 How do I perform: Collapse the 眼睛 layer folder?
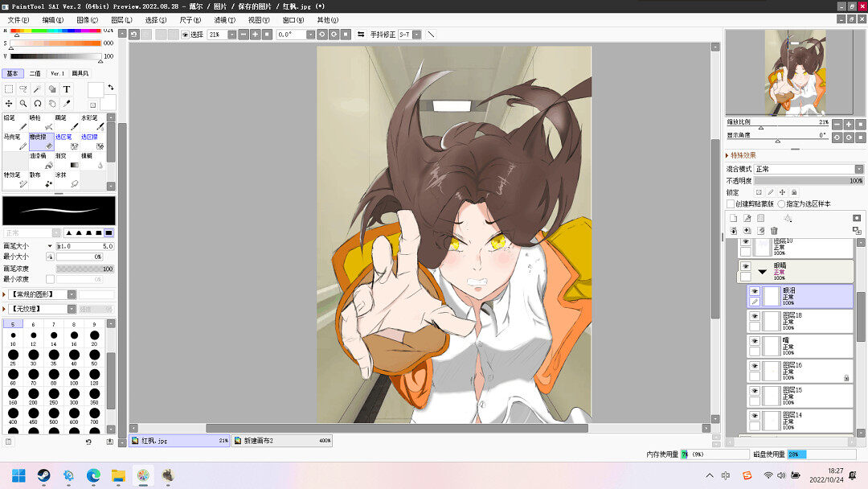tap(762, 272)
